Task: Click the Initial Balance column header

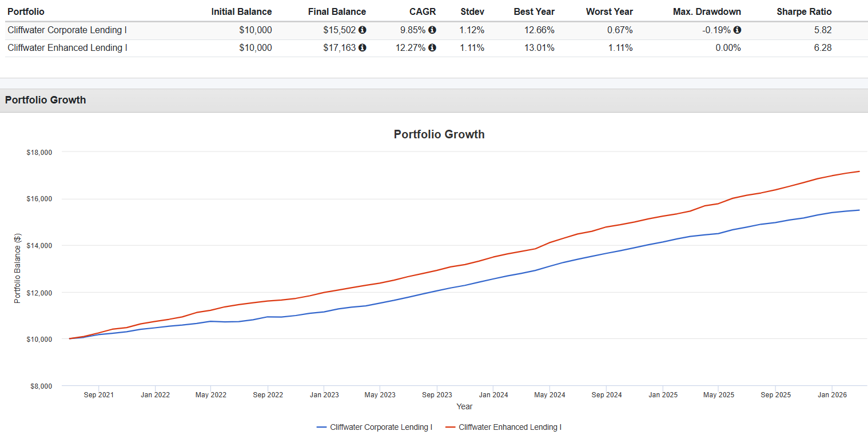Action: pos(241,11)
